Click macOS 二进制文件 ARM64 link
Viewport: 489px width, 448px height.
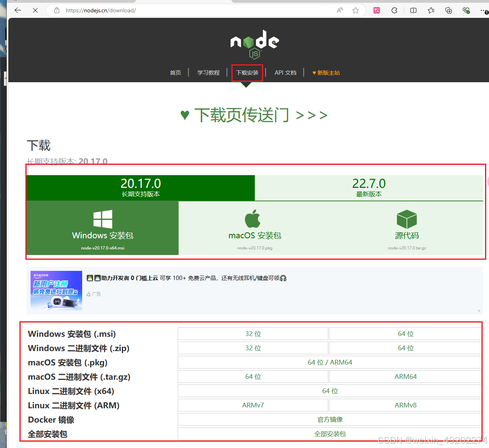406,377
